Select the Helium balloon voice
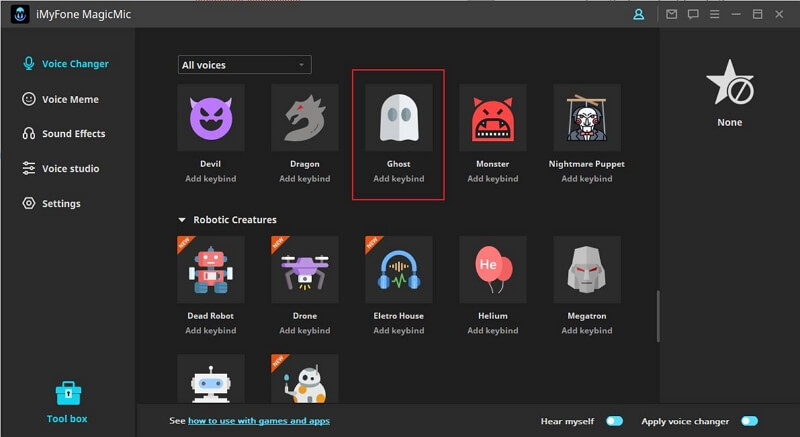 coord(493,270)
